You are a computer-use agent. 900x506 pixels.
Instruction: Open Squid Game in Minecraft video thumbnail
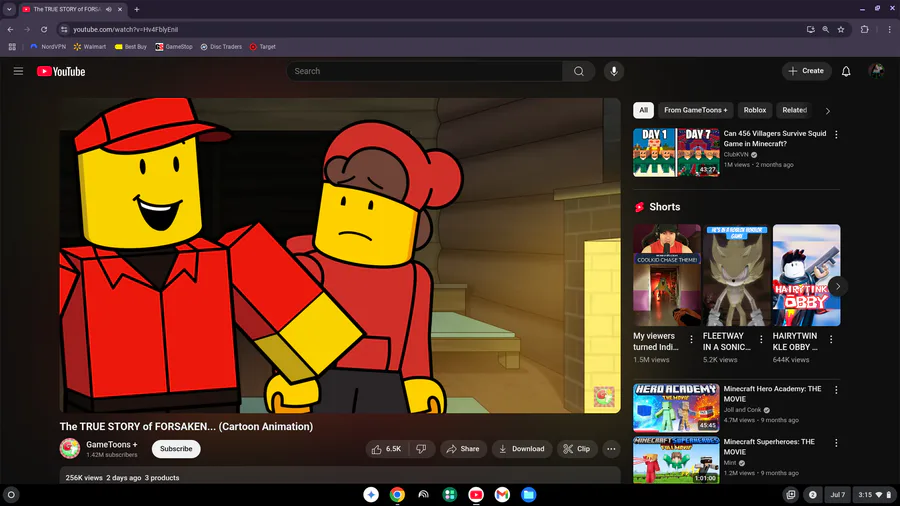(x=676, y=152)
